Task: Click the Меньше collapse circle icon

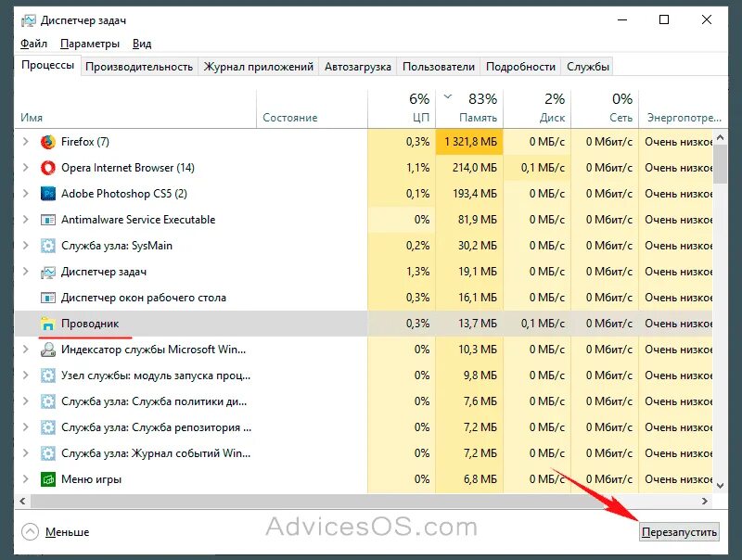Action: click(30, 531)
